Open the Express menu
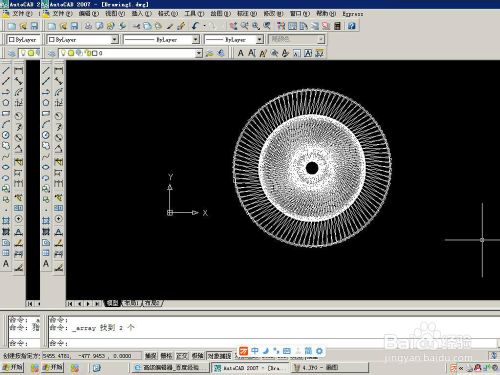This screenshot has height=375, width=500. (x=353, y=14)
